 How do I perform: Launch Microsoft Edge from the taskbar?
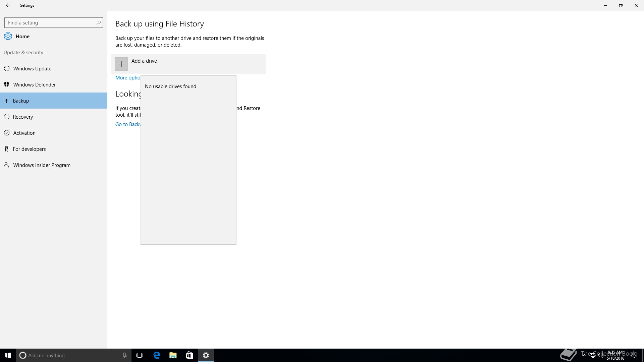coord(157,355)
